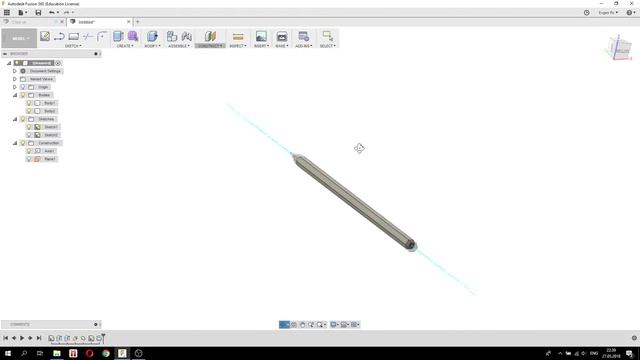Hide Sketch1 using its light bulb
Image resolution: width=640 pixels, height=360 pixels.
tap(29, 127)
